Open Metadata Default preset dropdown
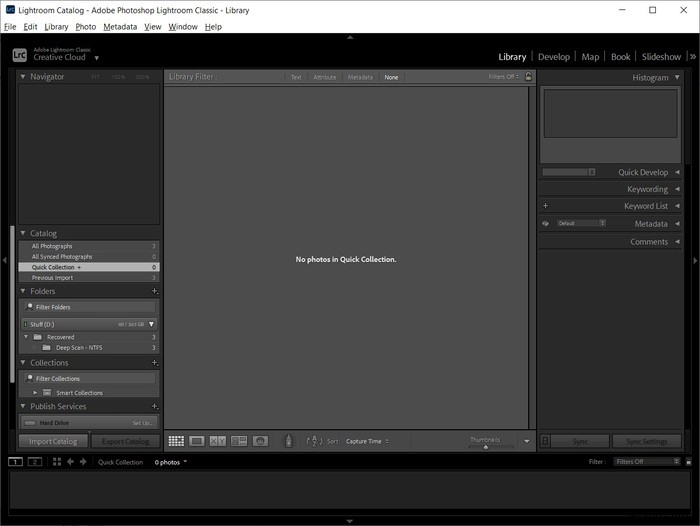This screenshot has width=700, height=526. 581,223
